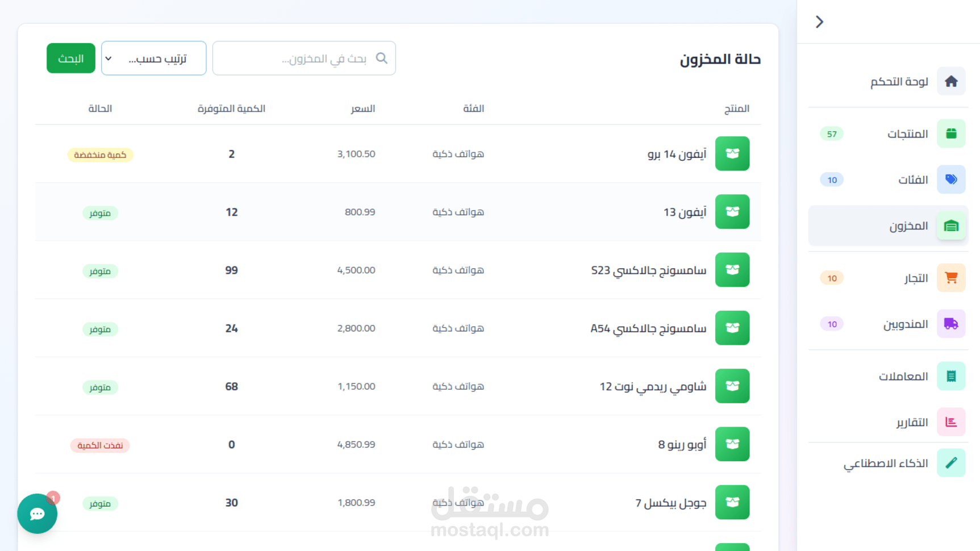
Task: Click the purple truck icon for المندوبين
Action: [951, 324]
